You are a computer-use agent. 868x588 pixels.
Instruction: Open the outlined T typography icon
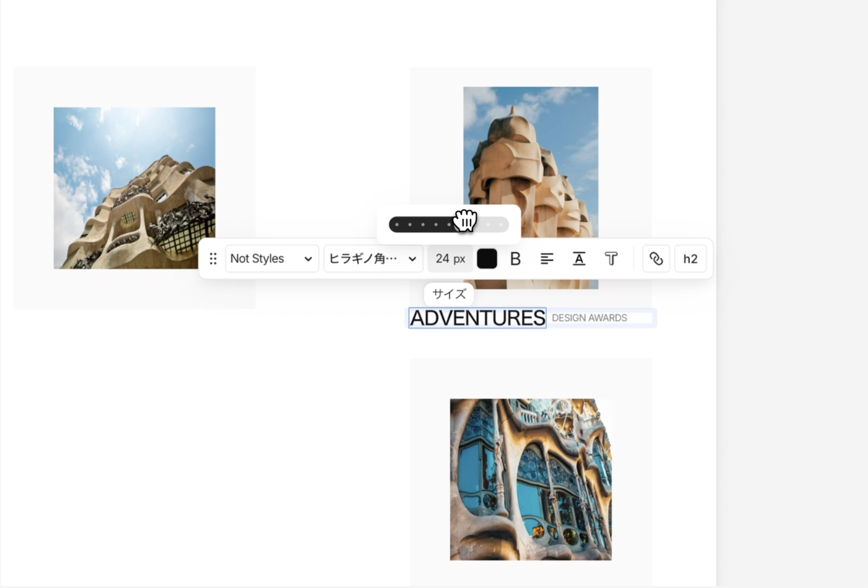(611, 259)
